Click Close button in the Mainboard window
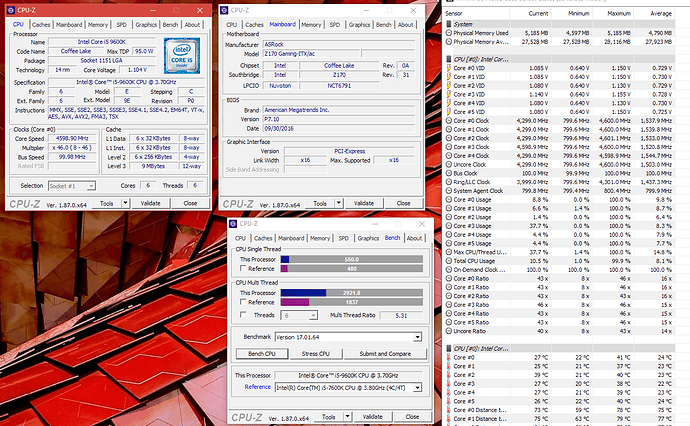This screenshot has height=426, width=690. (x=403, y=203)
